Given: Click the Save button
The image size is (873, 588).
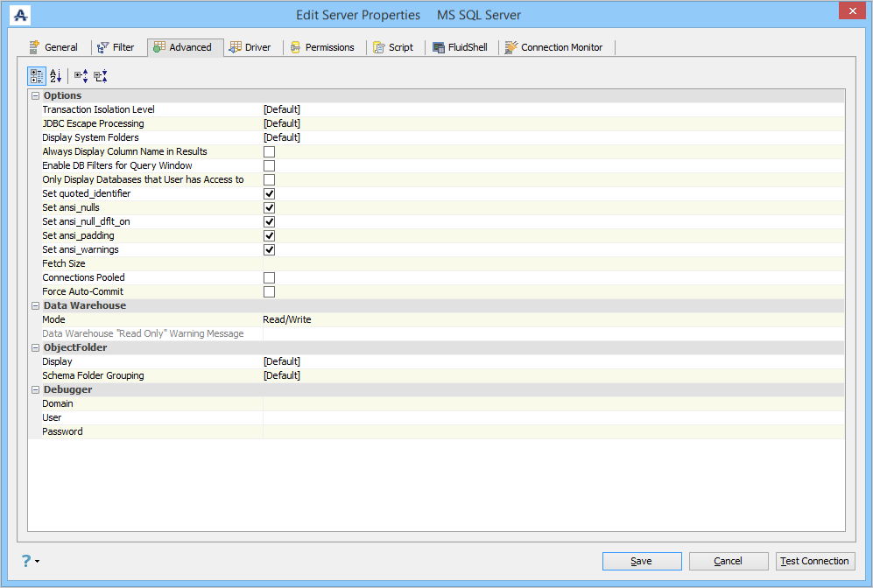Looking at the screenshot, I should coord(641,561).
